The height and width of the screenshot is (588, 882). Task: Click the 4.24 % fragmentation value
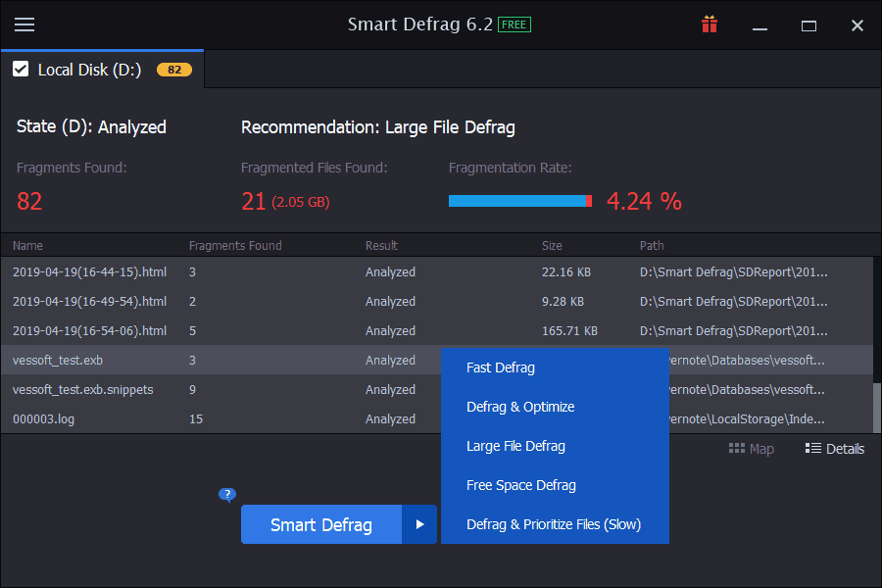644,201
